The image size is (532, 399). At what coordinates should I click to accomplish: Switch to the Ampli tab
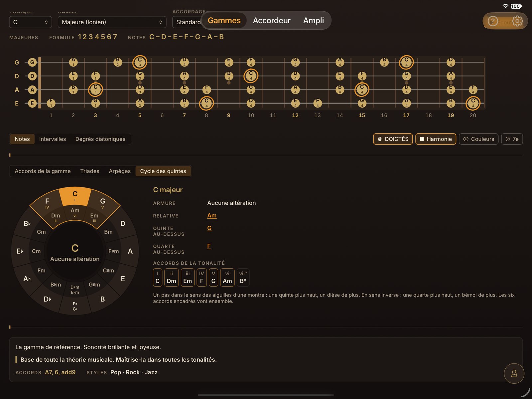point(314,20)
